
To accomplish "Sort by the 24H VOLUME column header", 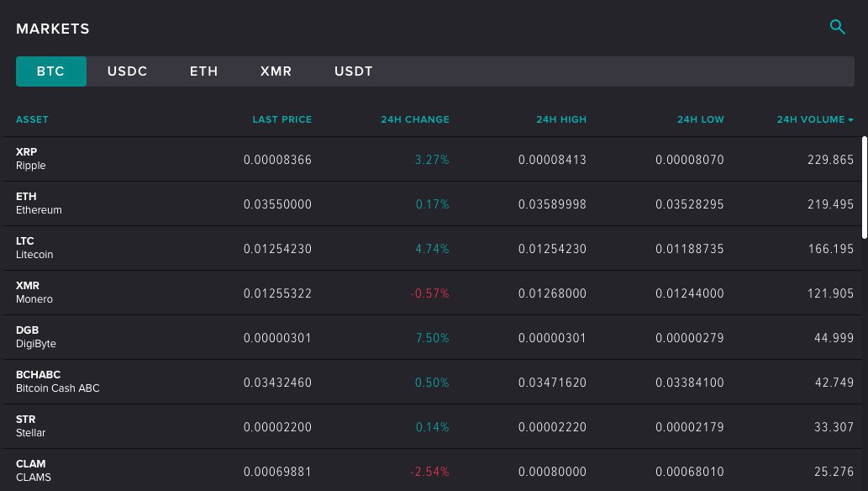I will point(810,119).
